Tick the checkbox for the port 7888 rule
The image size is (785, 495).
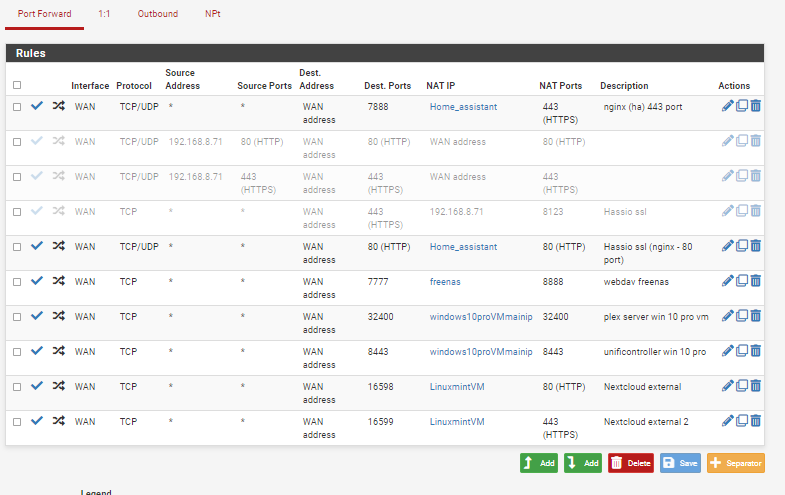click(17, 107)
